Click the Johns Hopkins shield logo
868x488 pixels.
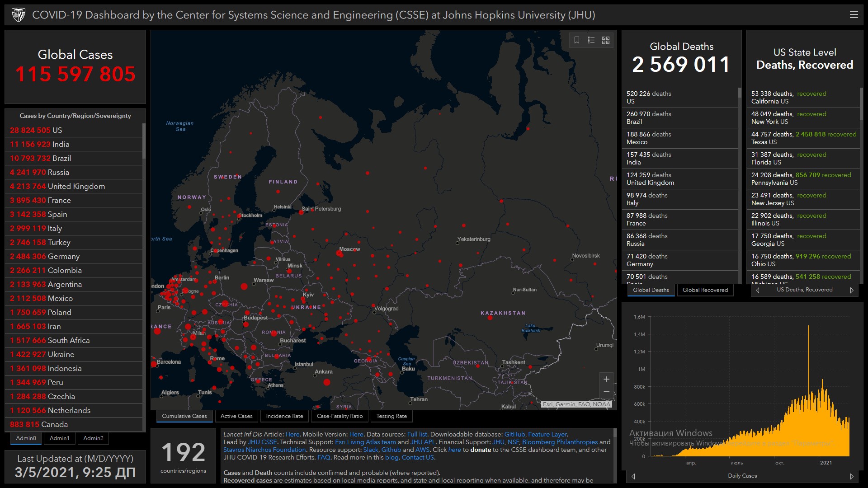[x=19, y=15]
